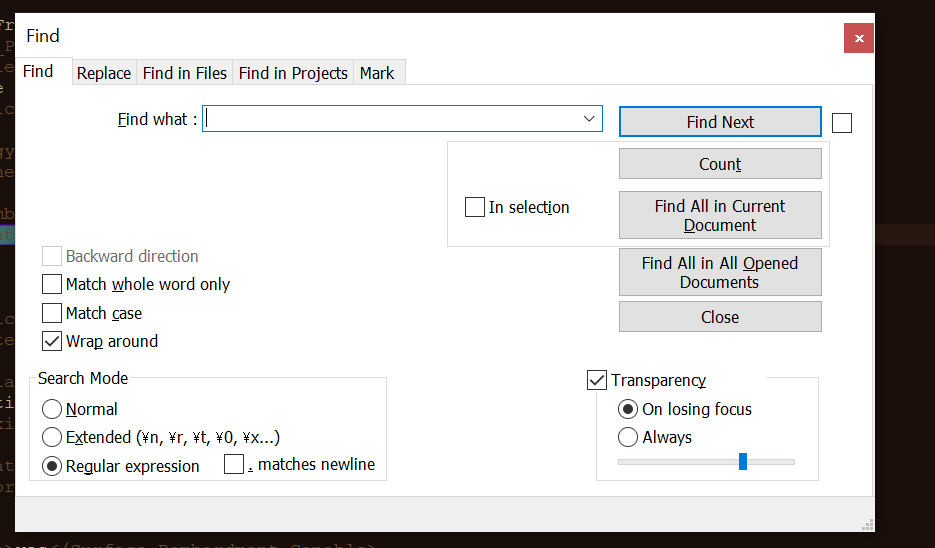Select Extended search mode radio button

(x=52, y=437)
